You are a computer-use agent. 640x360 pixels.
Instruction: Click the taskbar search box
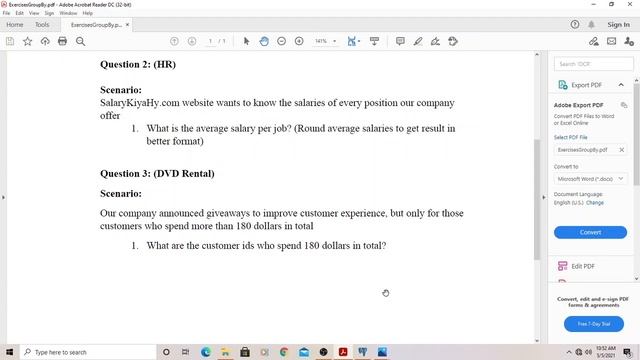click(x=88, y=352)
